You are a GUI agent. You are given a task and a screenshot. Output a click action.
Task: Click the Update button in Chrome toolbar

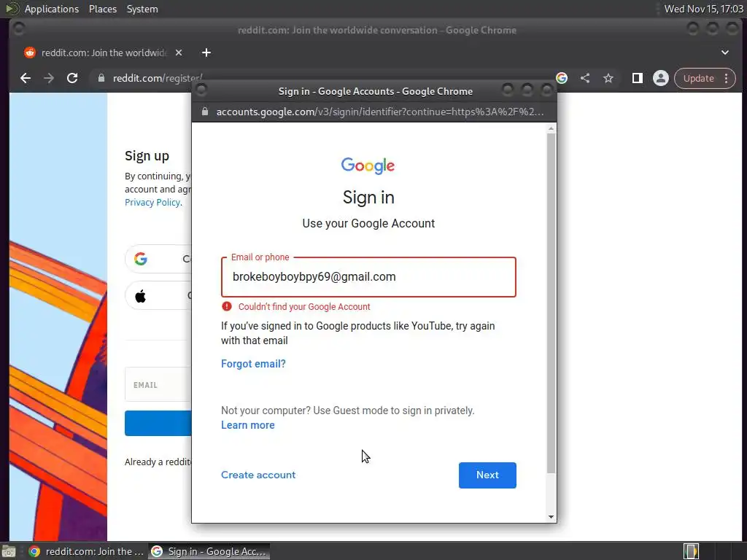[x=698, y=78]
